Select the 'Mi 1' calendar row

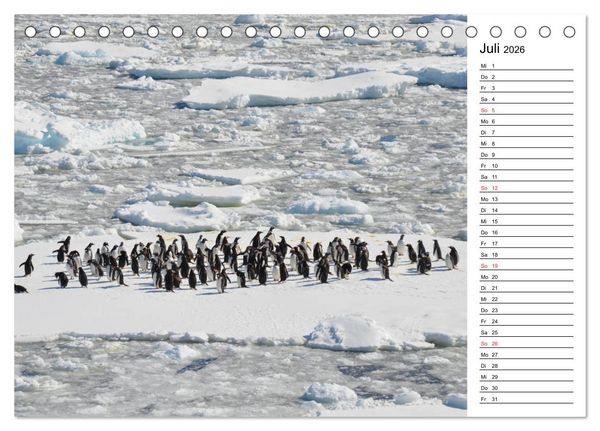[527, 66]
